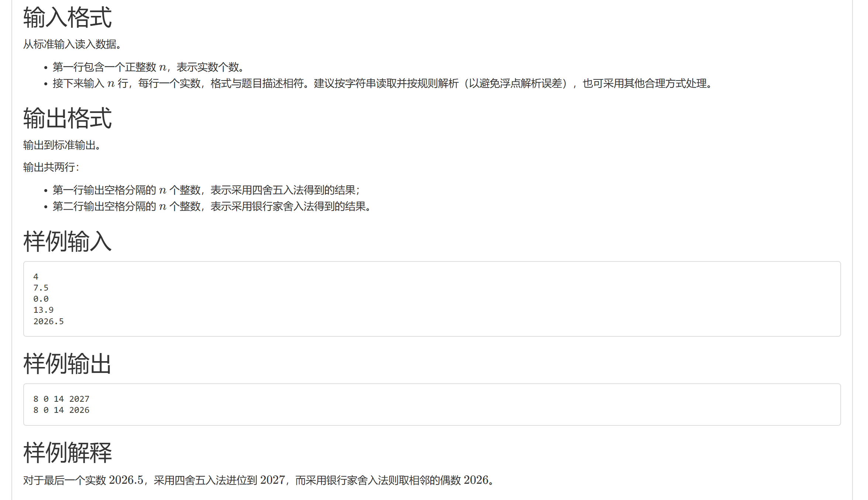The width and height of the screenshot is (868, 500).
Task: Click the line 输出共两行：
Action: point(51,167)
